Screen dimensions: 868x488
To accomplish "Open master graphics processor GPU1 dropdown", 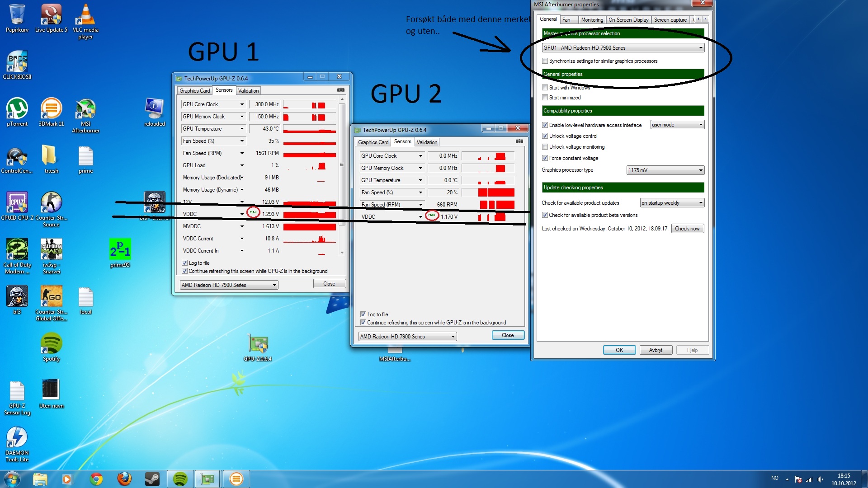I will click(623, 48).
